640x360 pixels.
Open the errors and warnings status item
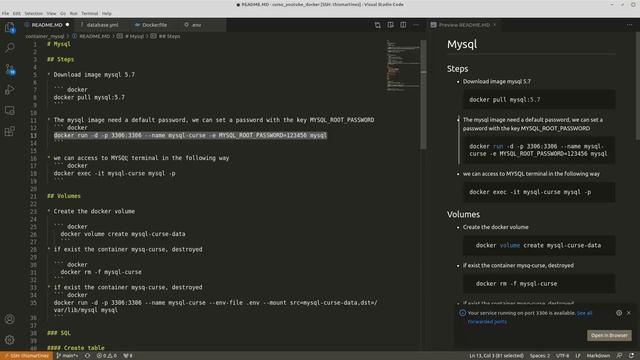point(107,356)
